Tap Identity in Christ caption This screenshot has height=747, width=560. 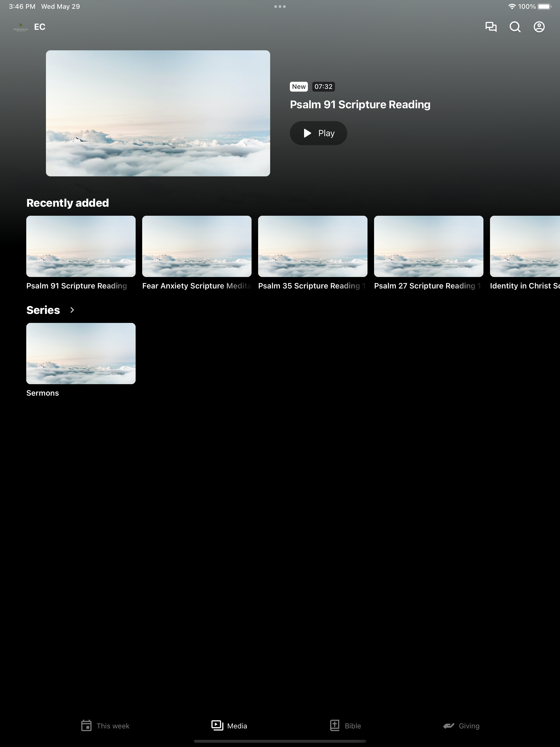point(525,286)
